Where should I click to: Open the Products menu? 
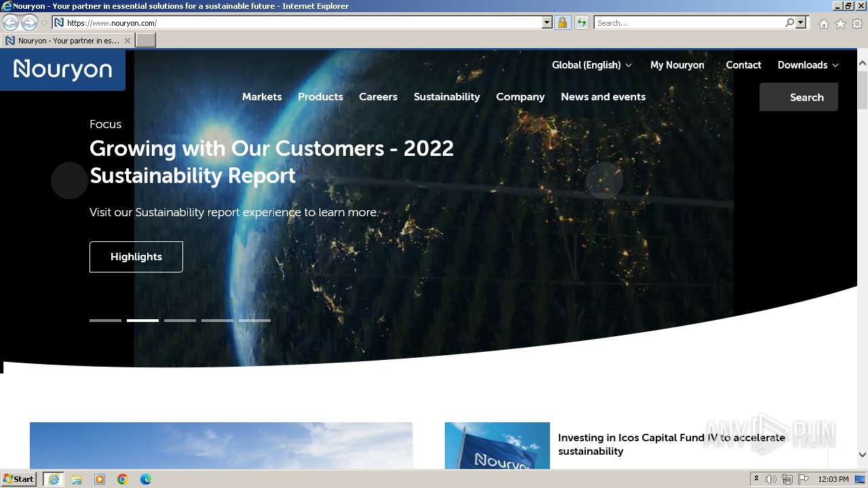320,97
